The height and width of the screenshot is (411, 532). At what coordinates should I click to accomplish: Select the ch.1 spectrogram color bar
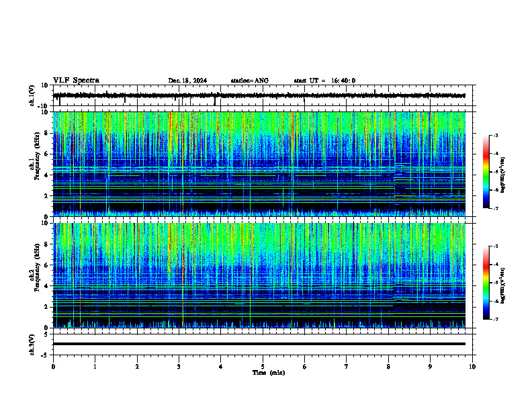[486, 172]
